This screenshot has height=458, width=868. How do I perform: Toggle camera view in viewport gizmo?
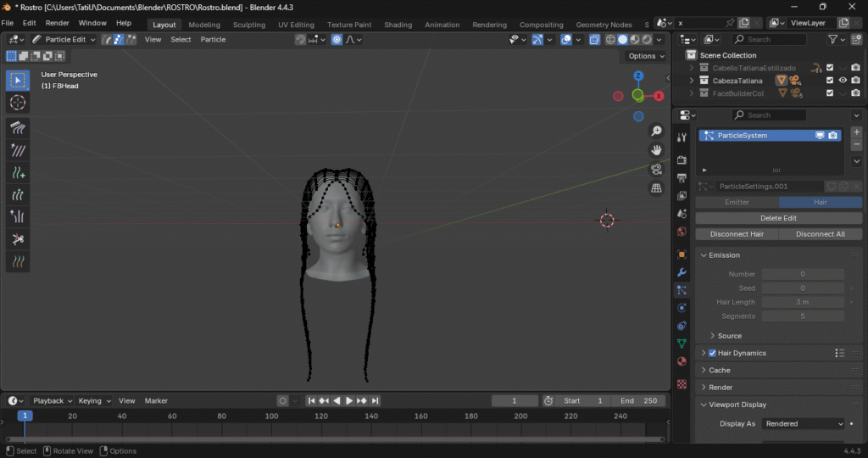coord(656,169)
